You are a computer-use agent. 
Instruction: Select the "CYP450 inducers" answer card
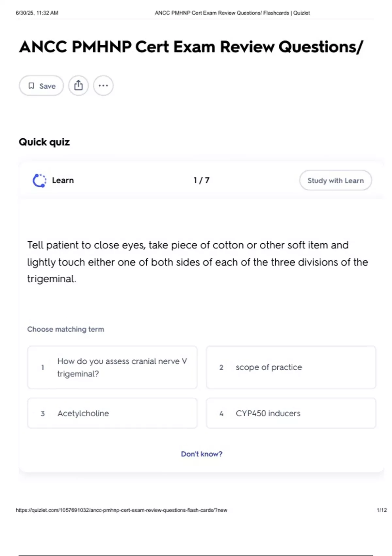pos(291,413)
